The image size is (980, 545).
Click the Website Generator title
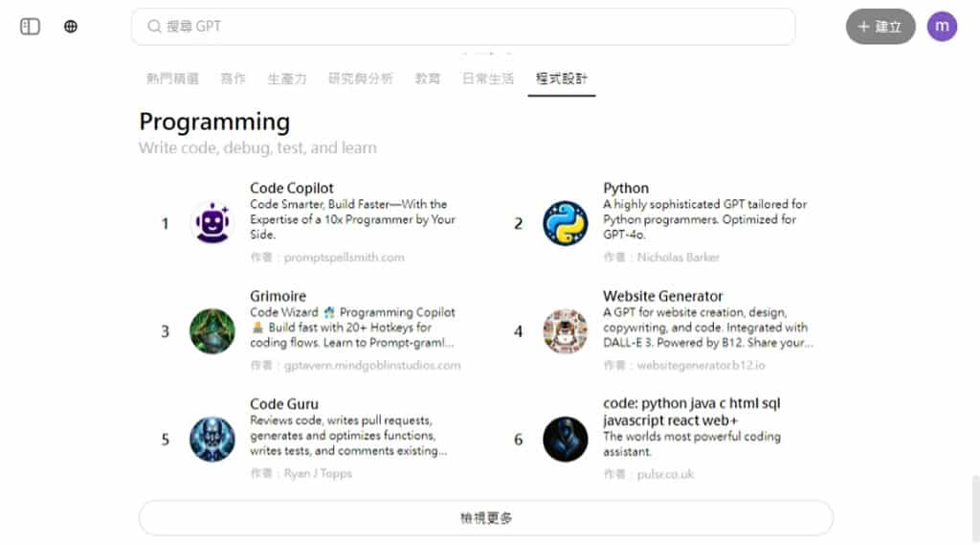tap(663, 296)
